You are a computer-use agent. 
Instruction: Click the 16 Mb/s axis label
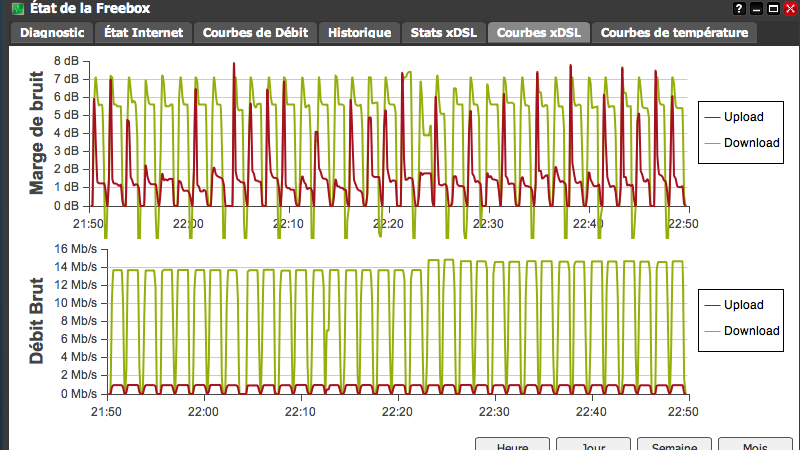click(76, 249)
